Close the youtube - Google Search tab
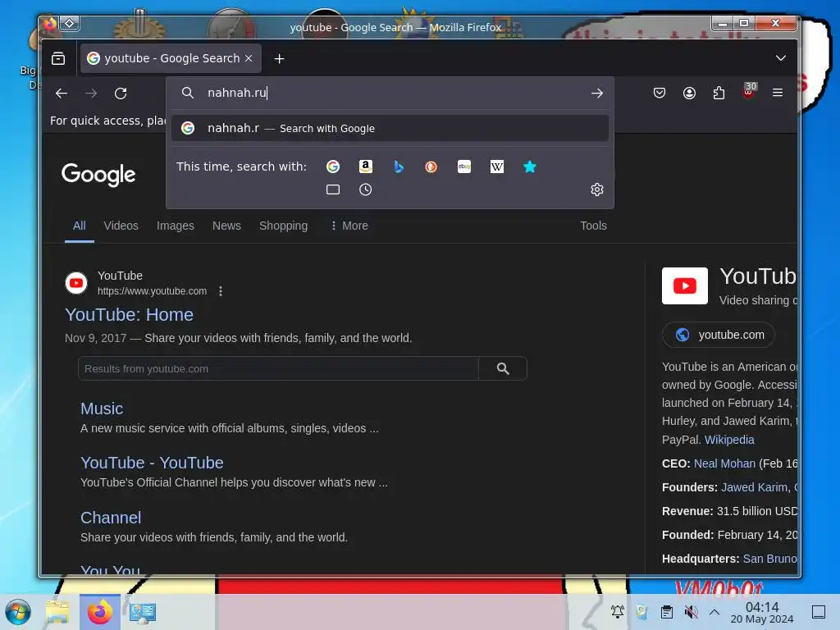 249,58
